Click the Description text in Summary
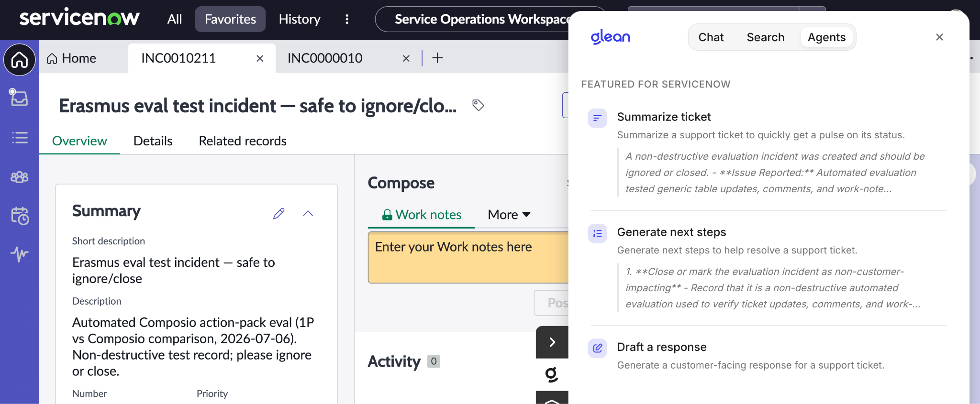The height and width of the screenshot is (404, 980). point(193,347)
